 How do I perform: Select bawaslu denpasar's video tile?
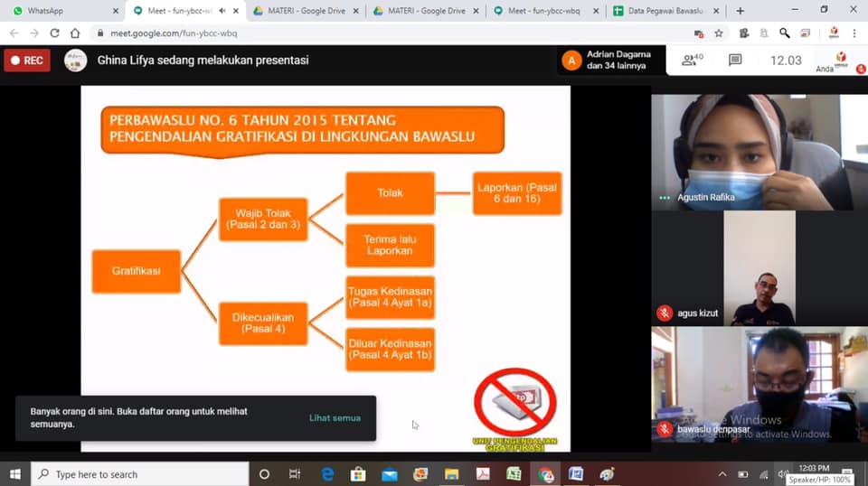759,384
